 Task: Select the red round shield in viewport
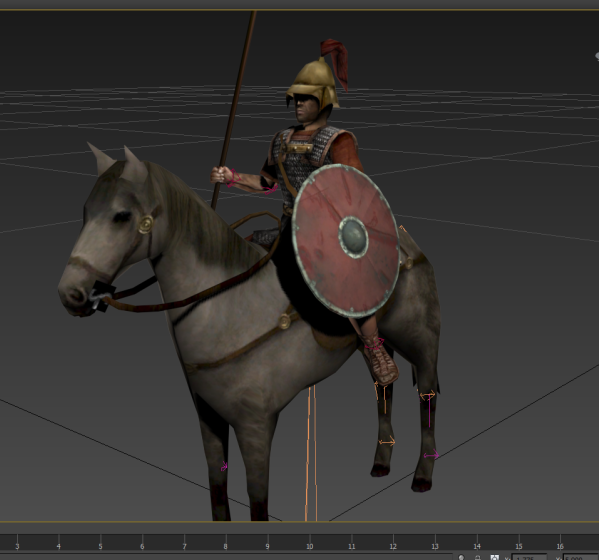346,241
